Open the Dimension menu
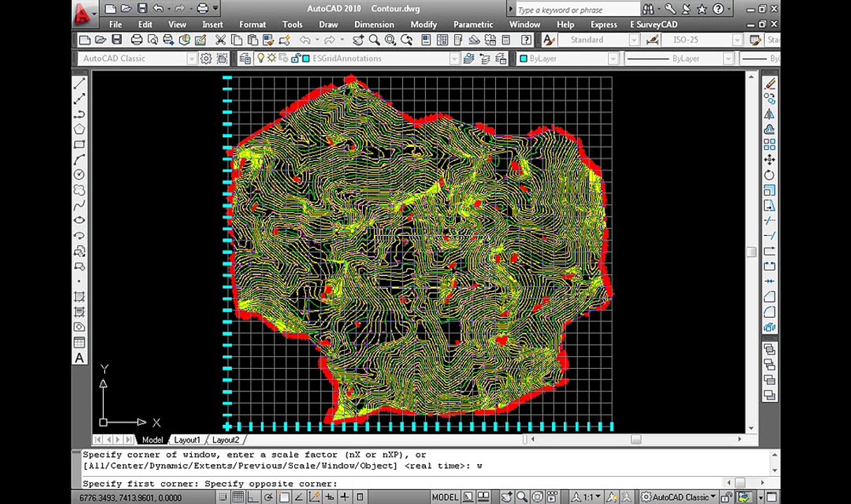 374,24
